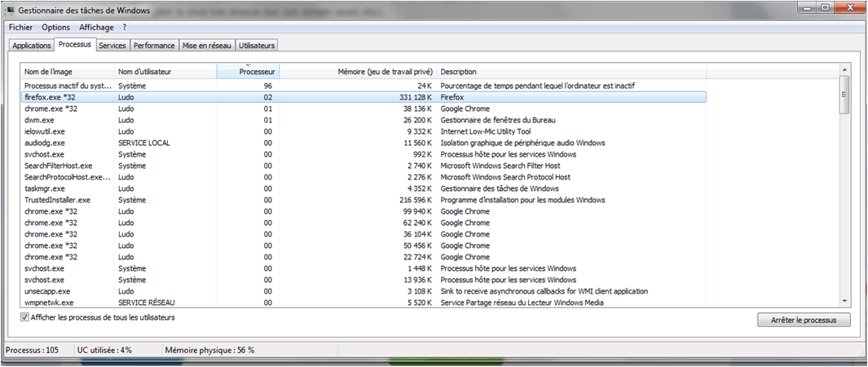This screenshot has height=367, width=868.
Task: Click the scrollbar up arrow in process list
Action: pos(844,70)
